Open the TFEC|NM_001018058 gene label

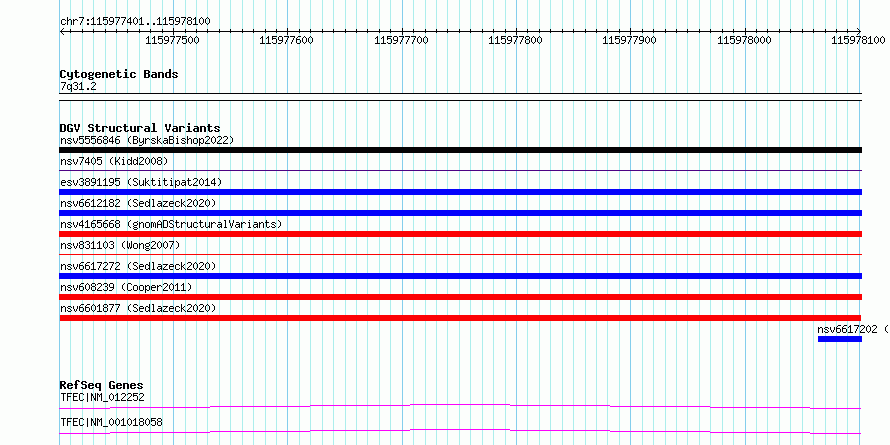pyautogui.click(x=111, y=422)
